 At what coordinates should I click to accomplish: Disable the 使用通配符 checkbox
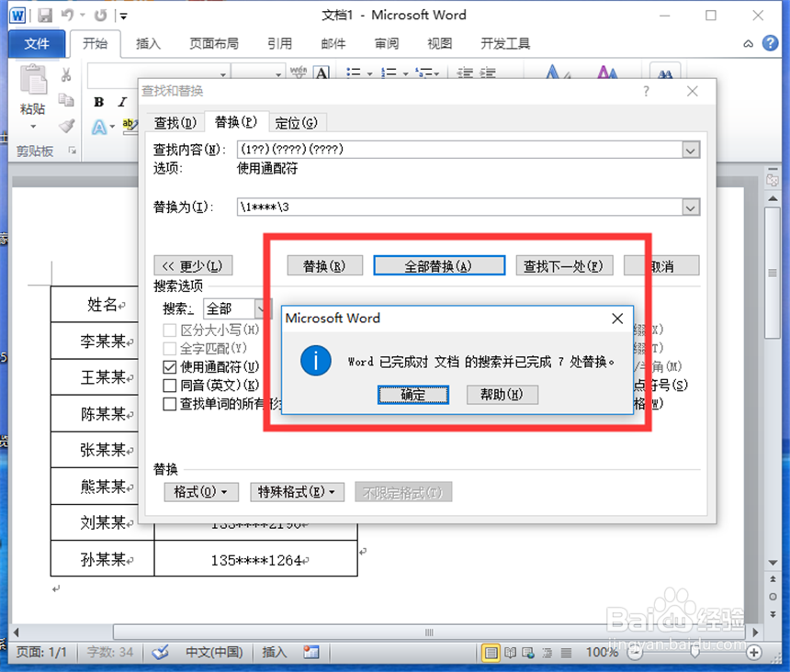click(x=170, y=367)
